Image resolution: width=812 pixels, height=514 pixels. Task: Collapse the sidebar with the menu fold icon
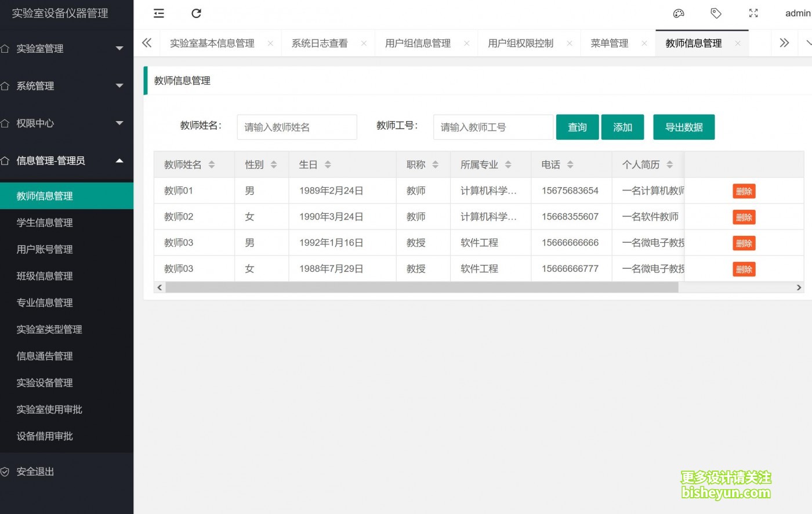(x=158, y=13)
